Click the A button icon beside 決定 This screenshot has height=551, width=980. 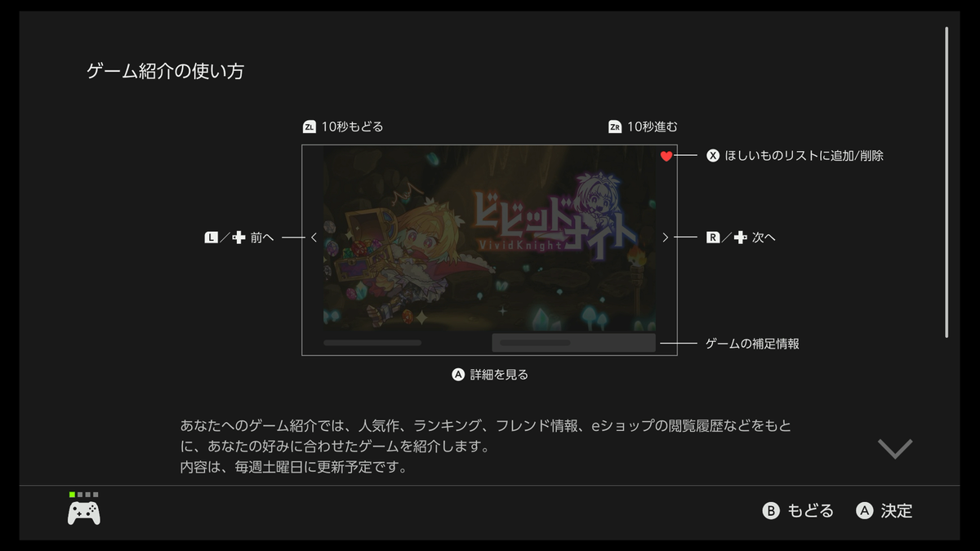pyautogui.click(x=865, y=511)
